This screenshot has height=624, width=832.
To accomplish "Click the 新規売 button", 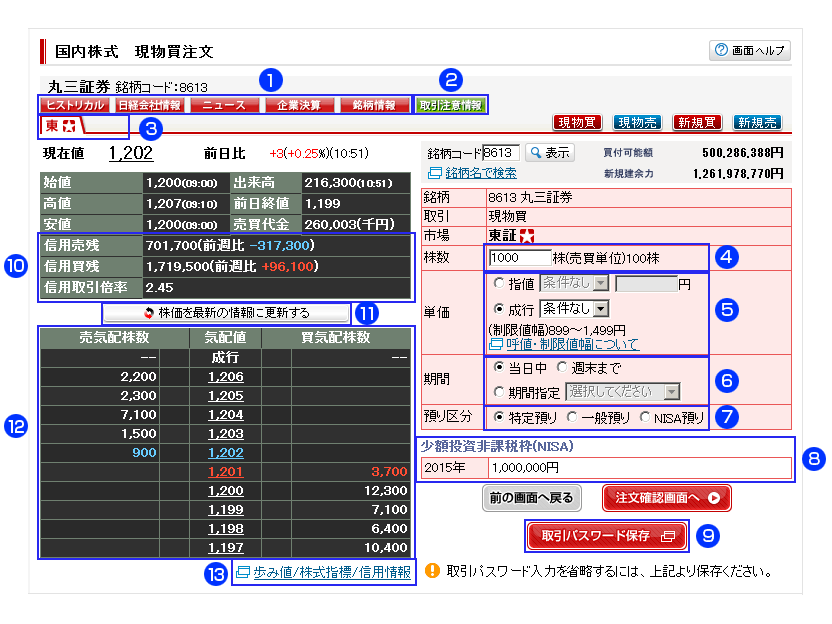I will [757, 123].
